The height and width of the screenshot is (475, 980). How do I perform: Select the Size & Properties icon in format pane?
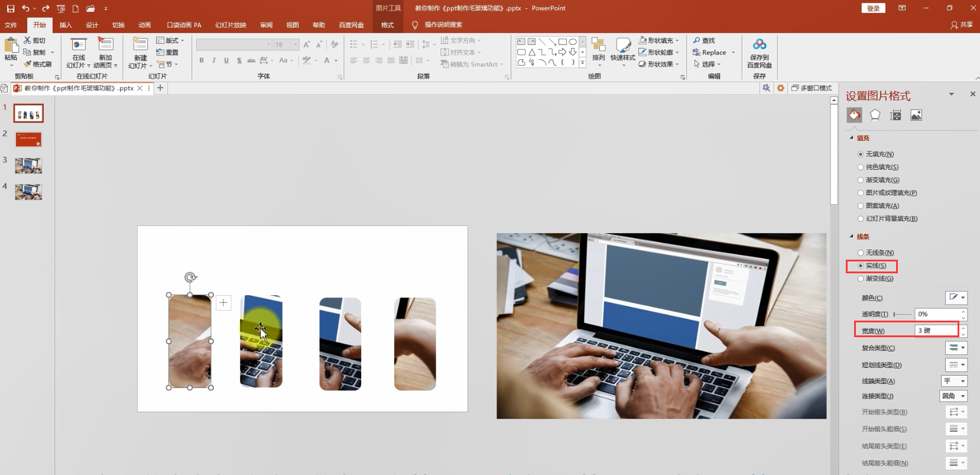pyautogui.click(x=895, y=115)
